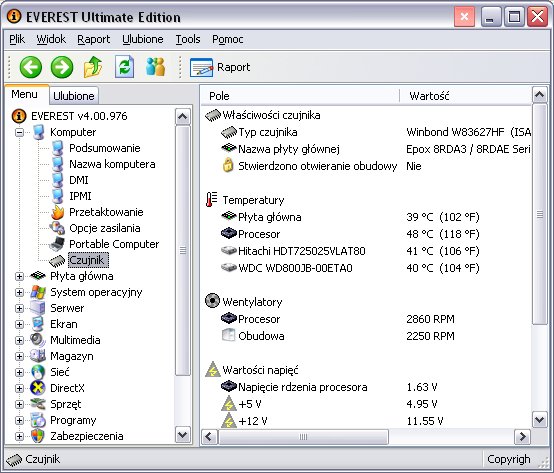Click the Windows flag icon of System operacyjny
This screenshot has height=473, width=554.
coord(38,292)
